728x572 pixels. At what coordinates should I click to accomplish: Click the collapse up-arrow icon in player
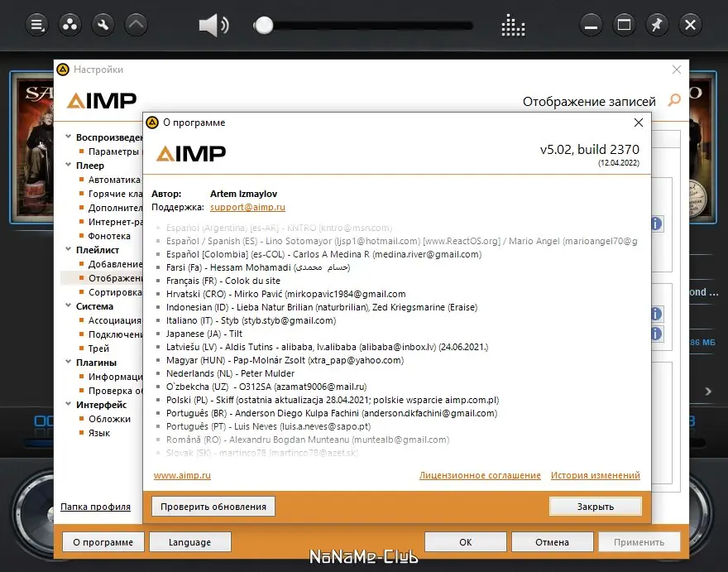(136, 25)
